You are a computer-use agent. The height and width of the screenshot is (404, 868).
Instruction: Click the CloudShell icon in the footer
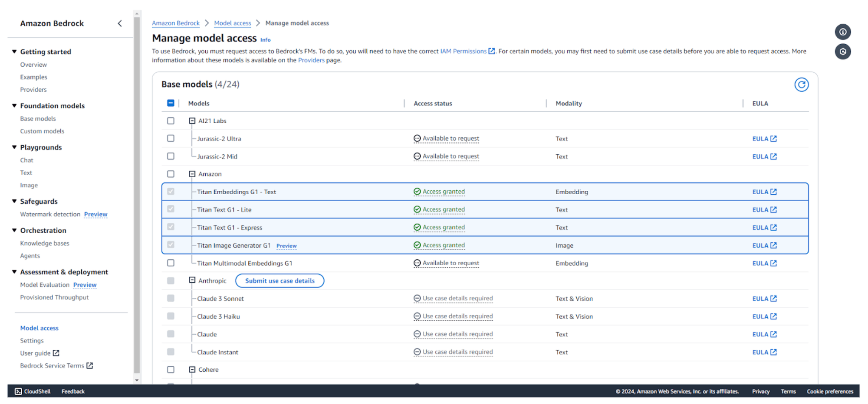18,391
